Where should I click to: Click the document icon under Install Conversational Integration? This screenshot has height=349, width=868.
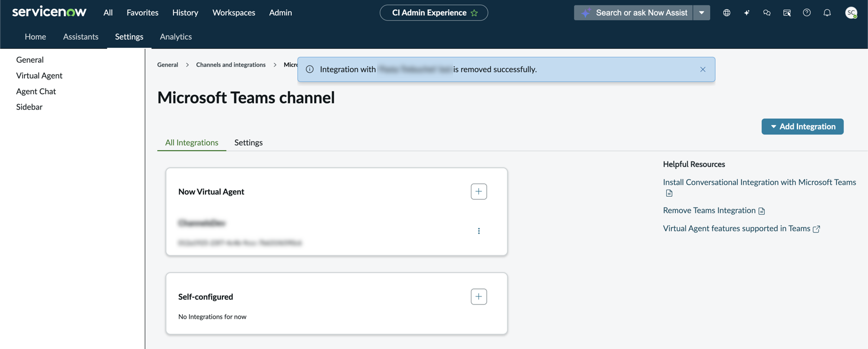click(x=669, y=193)
